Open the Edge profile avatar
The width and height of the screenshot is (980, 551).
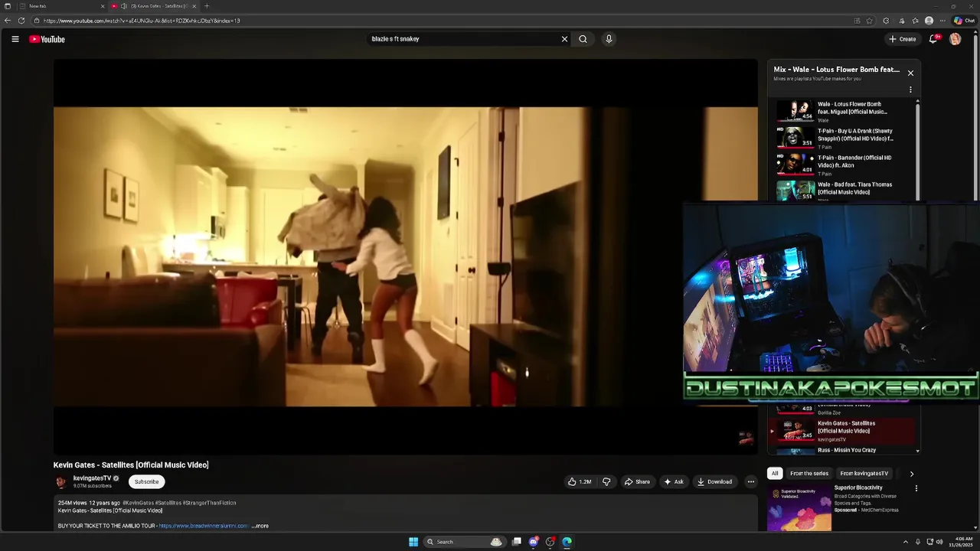coord(929,21)
